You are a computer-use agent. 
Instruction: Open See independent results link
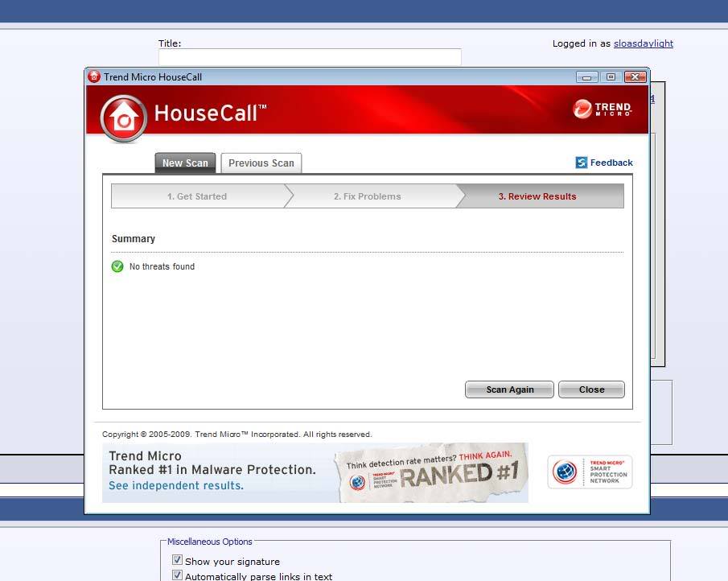click(176, 486)
